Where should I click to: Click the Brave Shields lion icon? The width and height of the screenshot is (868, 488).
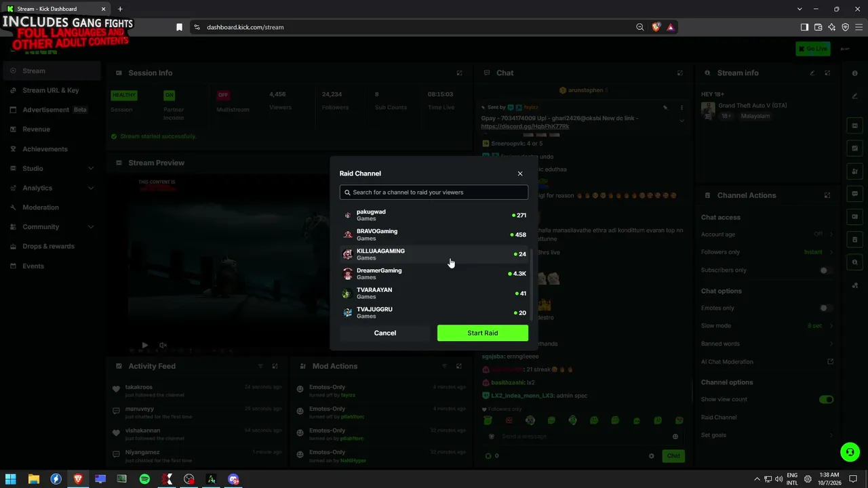656,27
